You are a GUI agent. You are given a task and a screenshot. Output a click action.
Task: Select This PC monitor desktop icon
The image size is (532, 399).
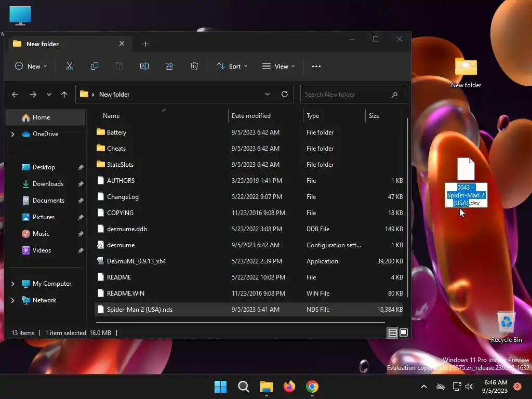[20, 16]
